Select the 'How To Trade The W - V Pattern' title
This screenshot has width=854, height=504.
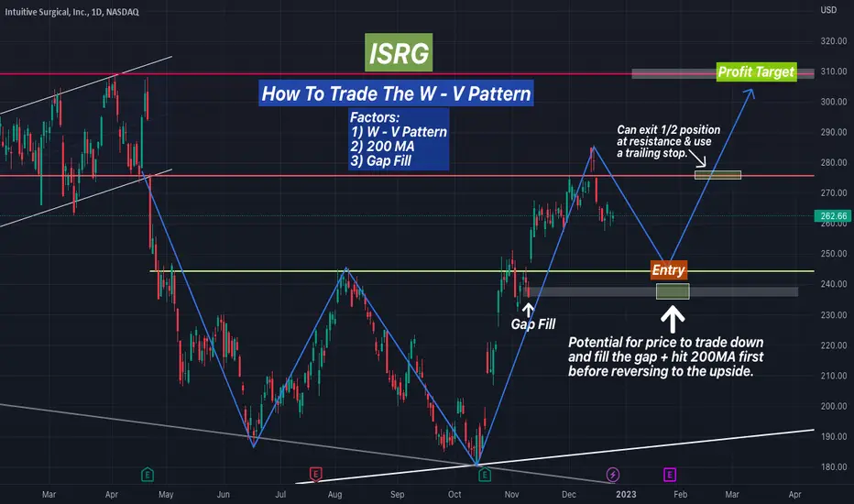tap(396, 93)
